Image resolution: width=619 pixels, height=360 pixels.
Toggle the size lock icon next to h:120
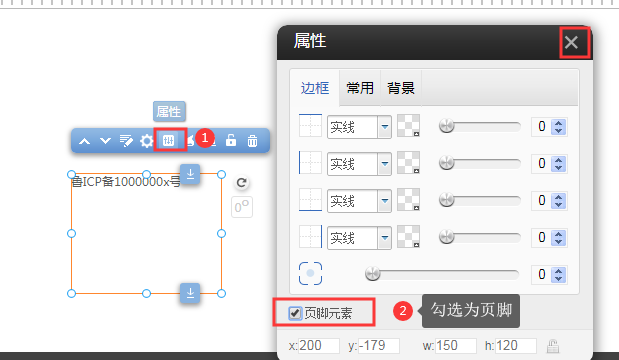click(x=553, y=346)
